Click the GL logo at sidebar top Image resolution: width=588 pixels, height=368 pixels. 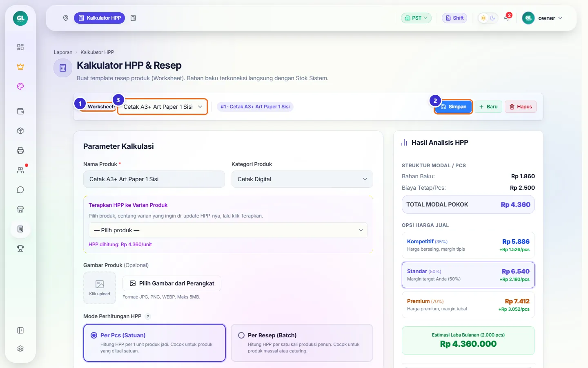point(20,18)
